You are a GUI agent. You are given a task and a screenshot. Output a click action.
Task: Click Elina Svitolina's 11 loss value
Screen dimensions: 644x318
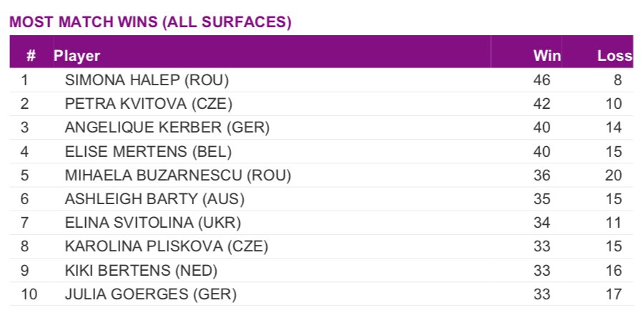pyautogui.click(x=613, y=222)
